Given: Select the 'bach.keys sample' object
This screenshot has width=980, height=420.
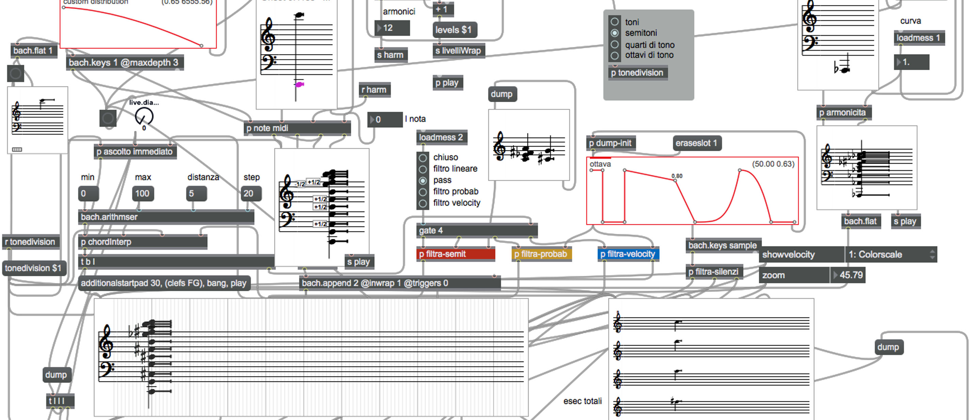Looking at the screenshot, I should click(x=723, y=246).
